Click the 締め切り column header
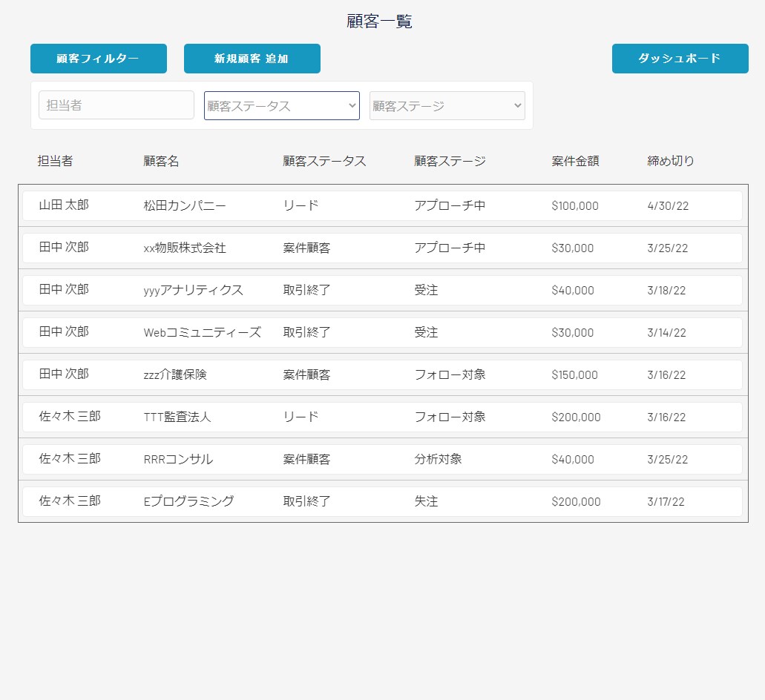Viewport: 765px width, 700px height. pyautogui.click(x=670, y=161)
